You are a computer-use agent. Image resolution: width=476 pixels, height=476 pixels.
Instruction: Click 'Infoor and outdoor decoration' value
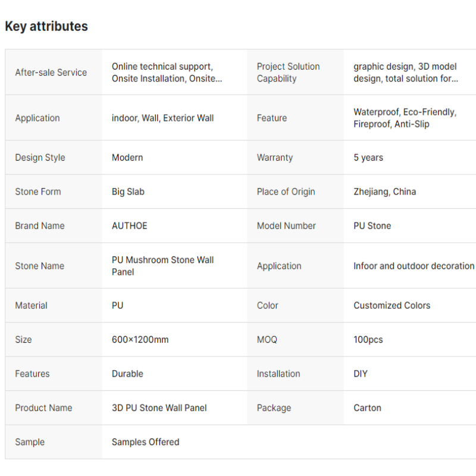point(414,266)
